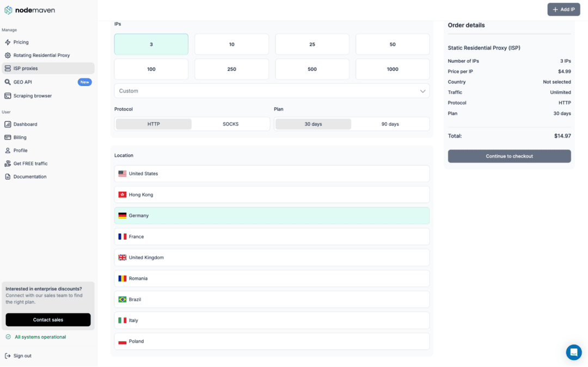The width and height of the screenshot is (588, 367).
Task: Switch protocol to SOCKS
Action: coord(231,124)
